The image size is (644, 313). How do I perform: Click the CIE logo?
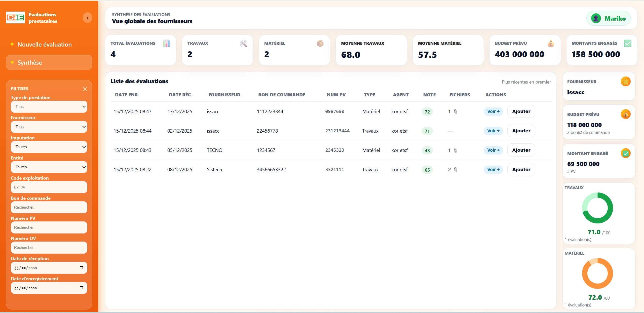pyautogui.click(x=15, y=18)
